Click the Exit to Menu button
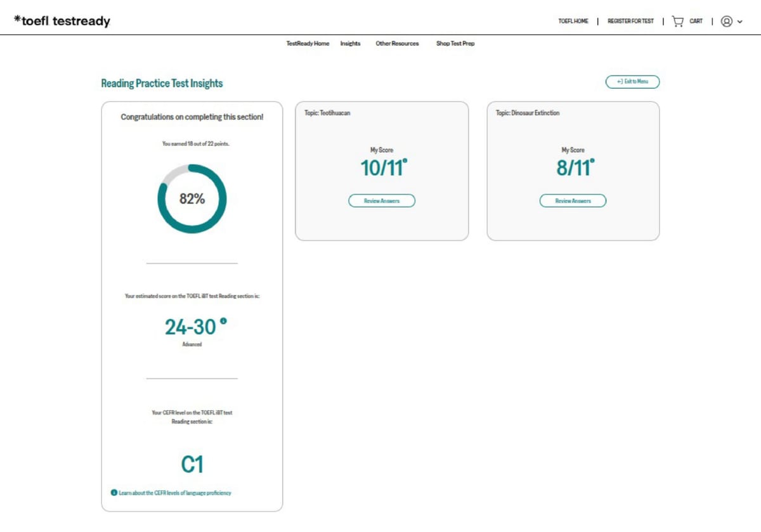This screenshot has width=761, height=532. (x=632, y=82)
